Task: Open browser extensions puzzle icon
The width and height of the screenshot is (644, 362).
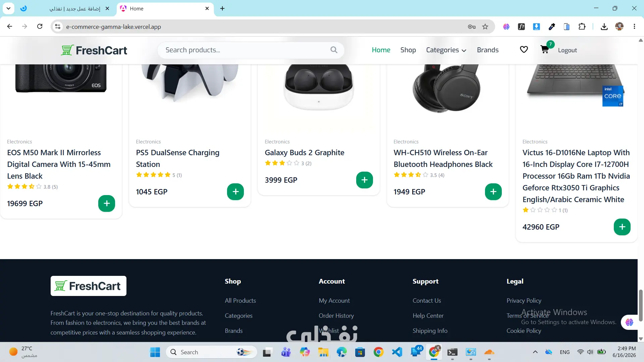Action: point(582,26)
